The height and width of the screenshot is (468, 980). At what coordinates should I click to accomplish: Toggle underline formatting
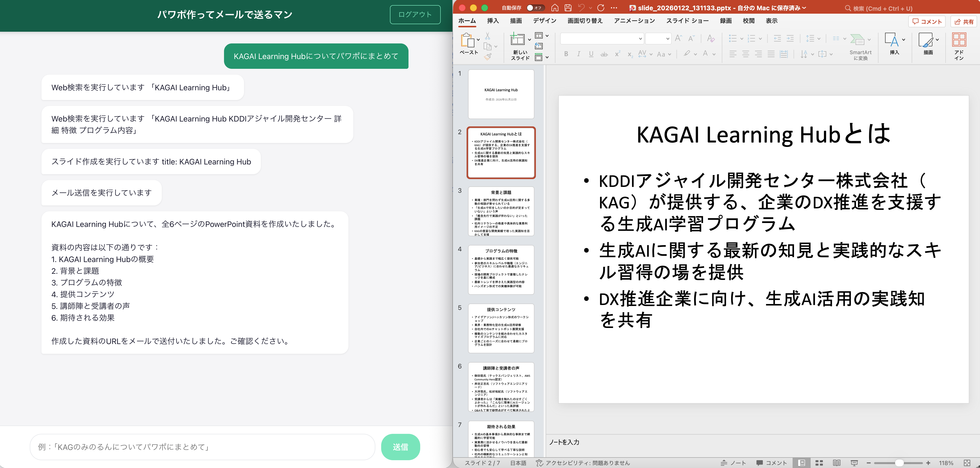coord(591,54)
